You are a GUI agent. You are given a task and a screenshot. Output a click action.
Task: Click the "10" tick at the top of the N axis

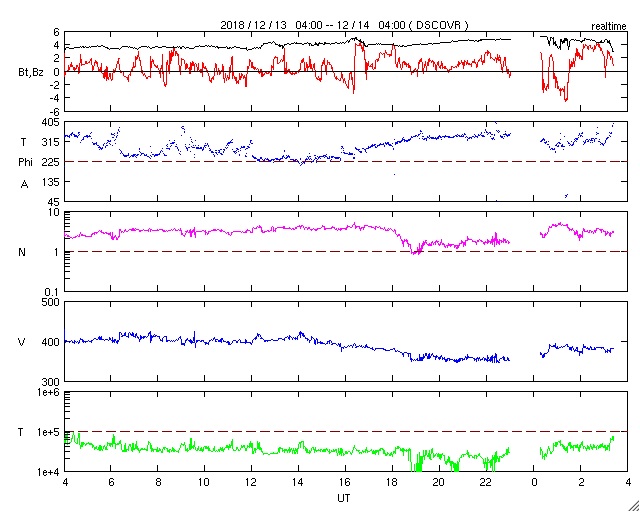[54, 212]
